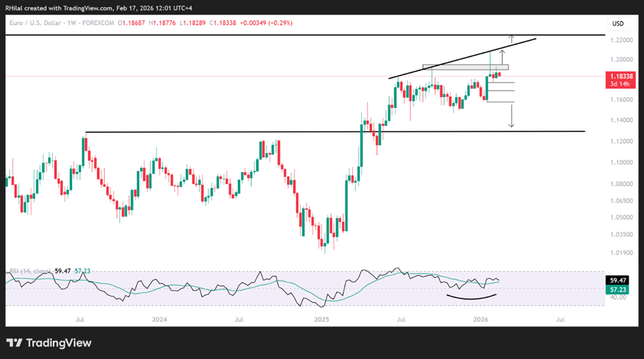The height and width of the screenshot is (359, 644).
Task: Click the current price label 1.18338
Action: [x=621, y=76]
